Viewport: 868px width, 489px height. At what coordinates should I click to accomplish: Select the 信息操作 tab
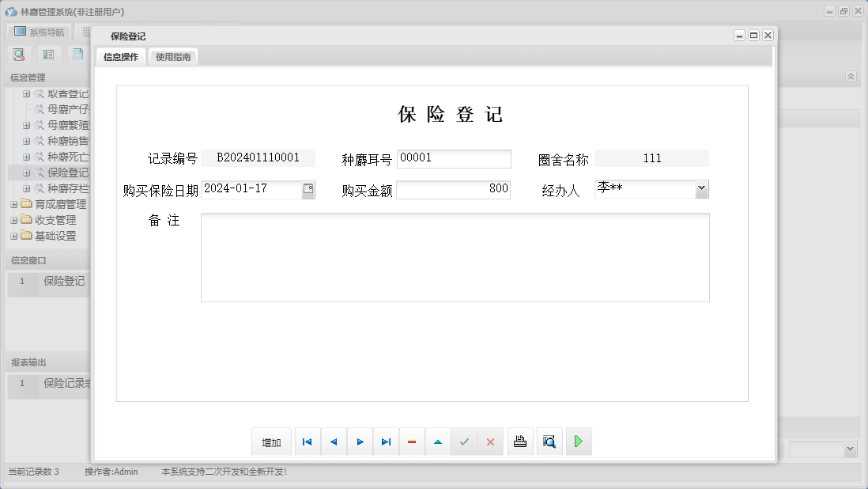tap(119, 56)
